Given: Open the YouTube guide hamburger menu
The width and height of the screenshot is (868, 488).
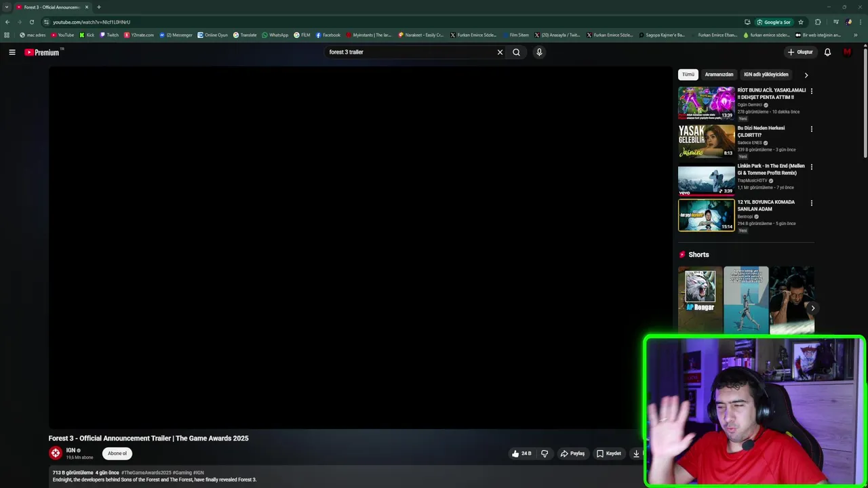Looking at the screenshot, I should (x=12, y=52).
